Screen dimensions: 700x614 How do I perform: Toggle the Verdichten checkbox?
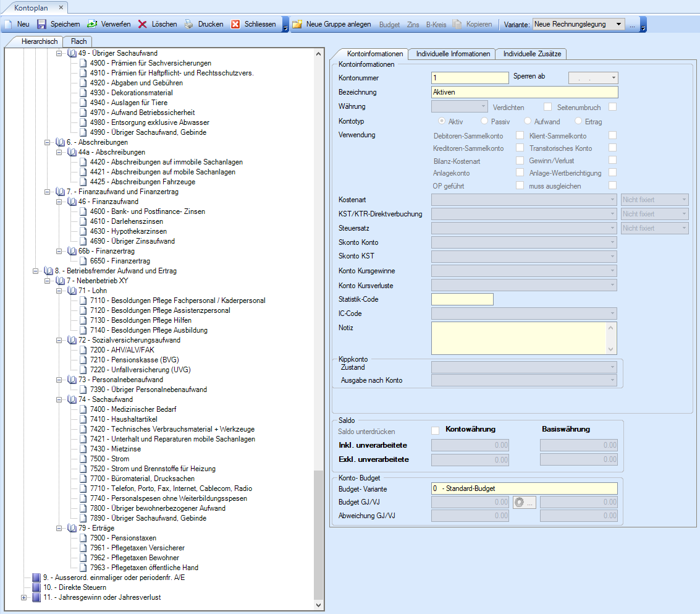[x=548, y=107]
